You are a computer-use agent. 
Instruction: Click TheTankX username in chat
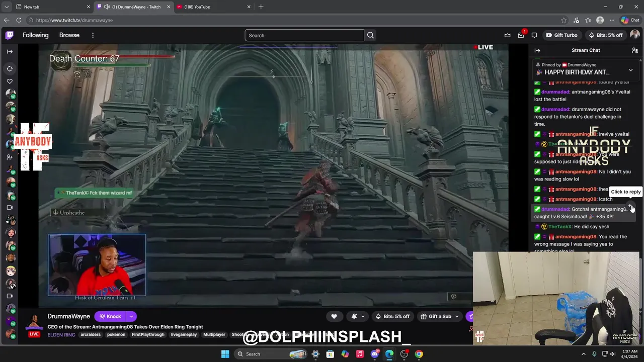click(x=560, y=227)
